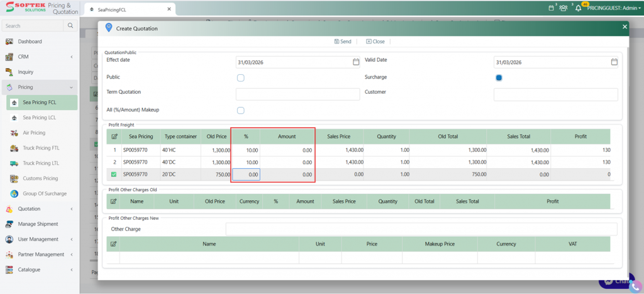Click the Customer input field

(555, 94)
